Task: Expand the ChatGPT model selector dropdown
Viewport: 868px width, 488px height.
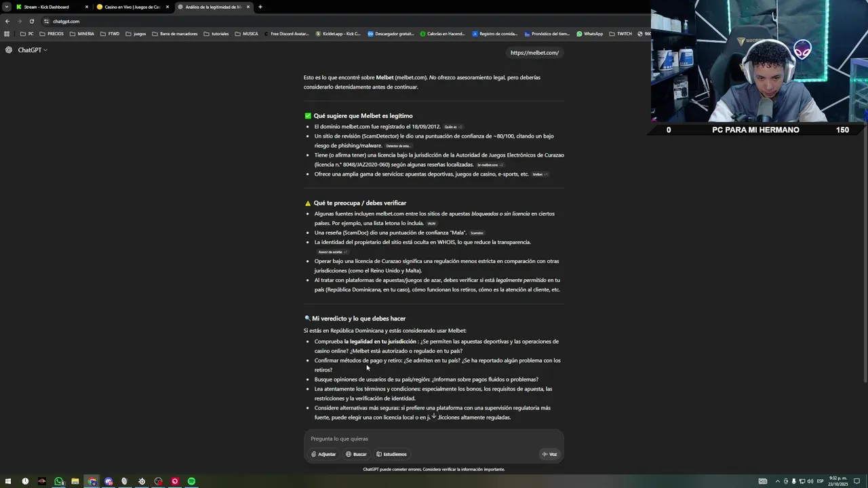Action: pyautogui.click(x=33, y=50)
